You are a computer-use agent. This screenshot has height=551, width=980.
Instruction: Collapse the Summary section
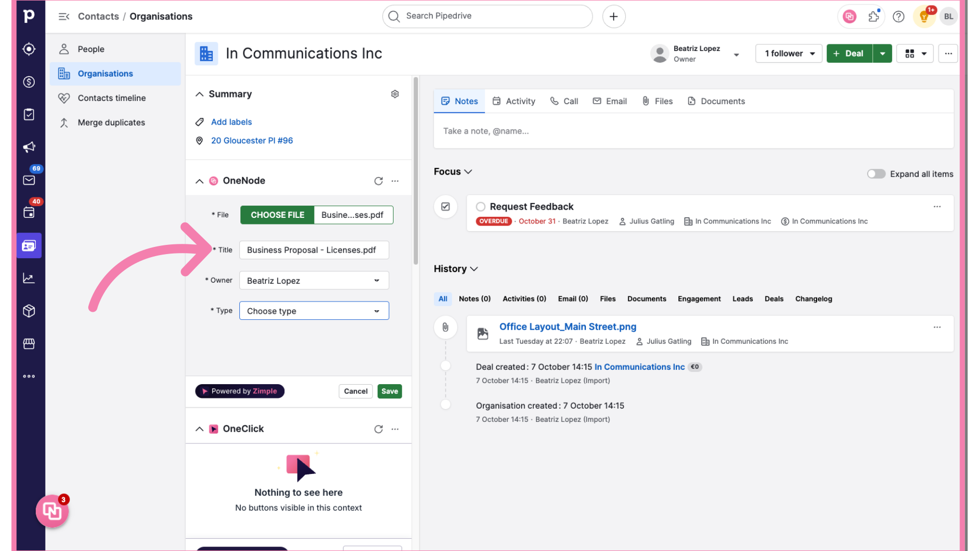click(200, 94)
